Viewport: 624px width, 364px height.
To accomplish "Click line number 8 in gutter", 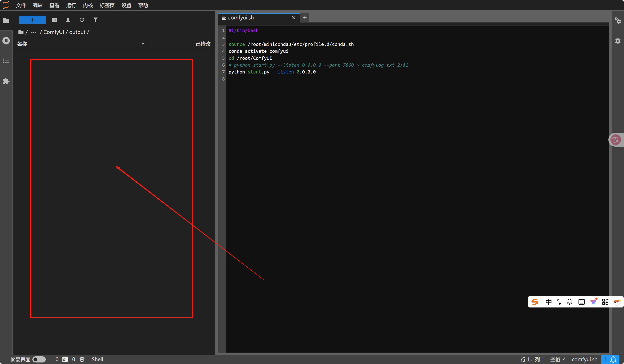I will click(223, 79).
